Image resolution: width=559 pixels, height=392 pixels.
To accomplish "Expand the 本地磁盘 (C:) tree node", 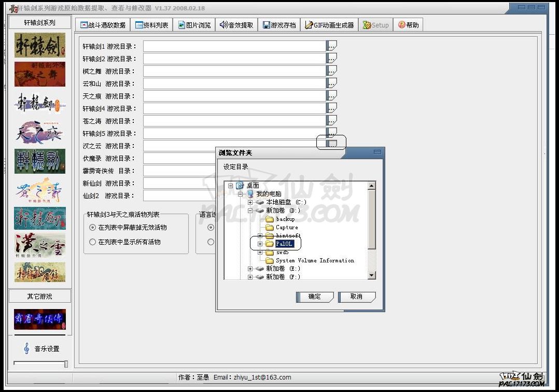I will [x=250, y=202].
